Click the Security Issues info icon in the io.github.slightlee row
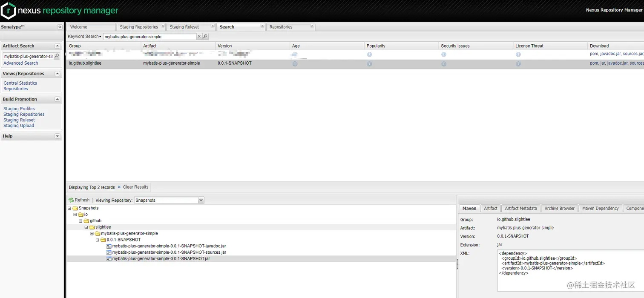The width and height of the screenshot is (644, 298). click(x=444, y=64)
